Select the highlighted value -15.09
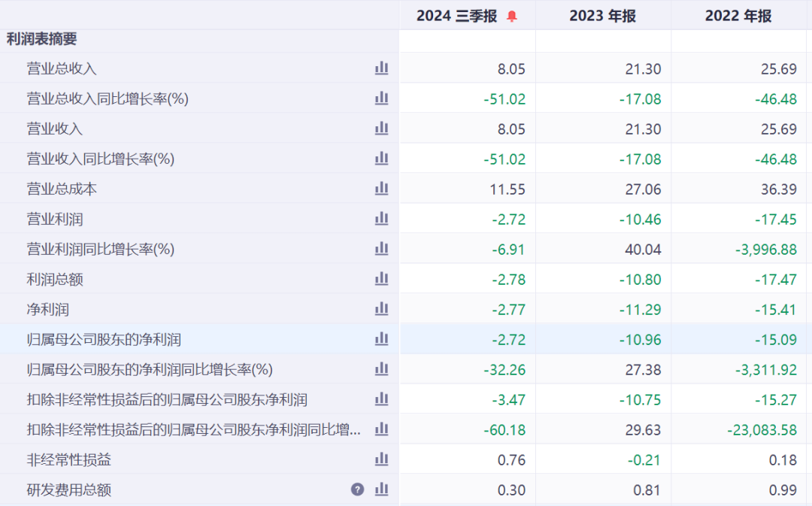This screenshot has height=506, width=812. click(774, 339)
